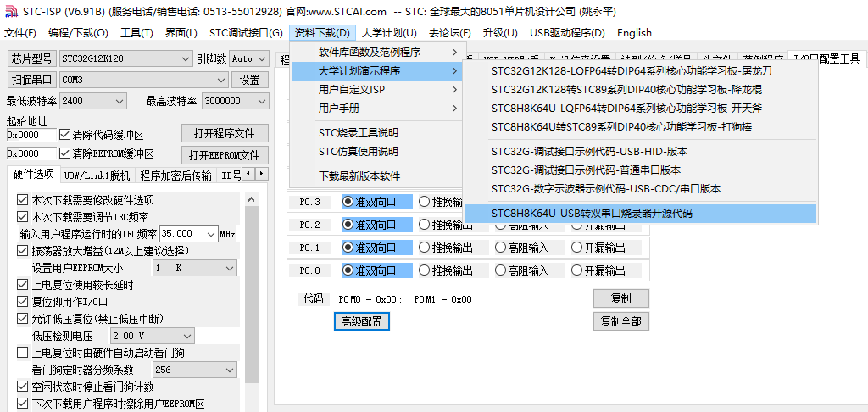Screen dimensions: 868x412
Task: Switch to the 硬件选项 tab
Action: point(33,175)
